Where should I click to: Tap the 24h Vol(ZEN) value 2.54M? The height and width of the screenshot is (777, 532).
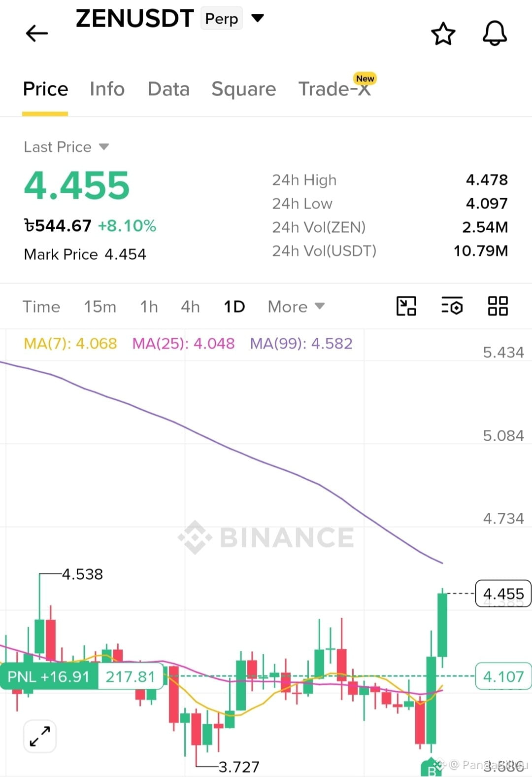(x=485, y=227)
